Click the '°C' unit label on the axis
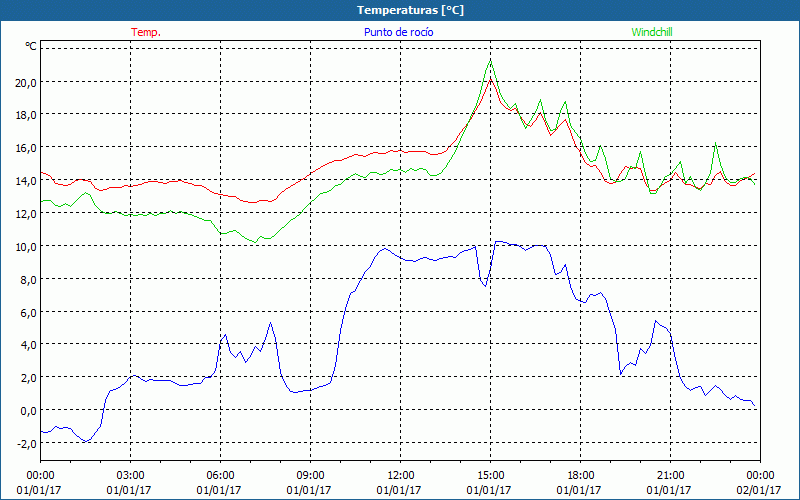The image size is (800, 500). [31, 46]
